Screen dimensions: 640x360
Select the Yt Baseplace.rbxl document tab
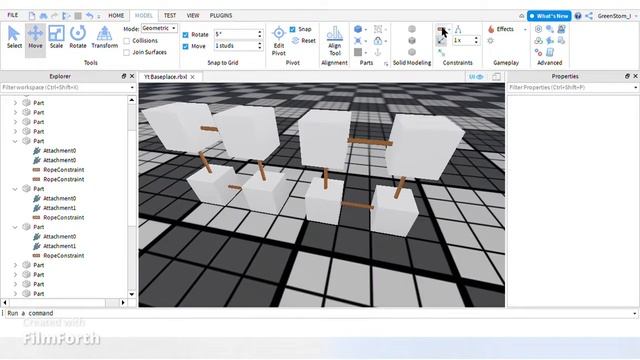click(x=166, y=77)
